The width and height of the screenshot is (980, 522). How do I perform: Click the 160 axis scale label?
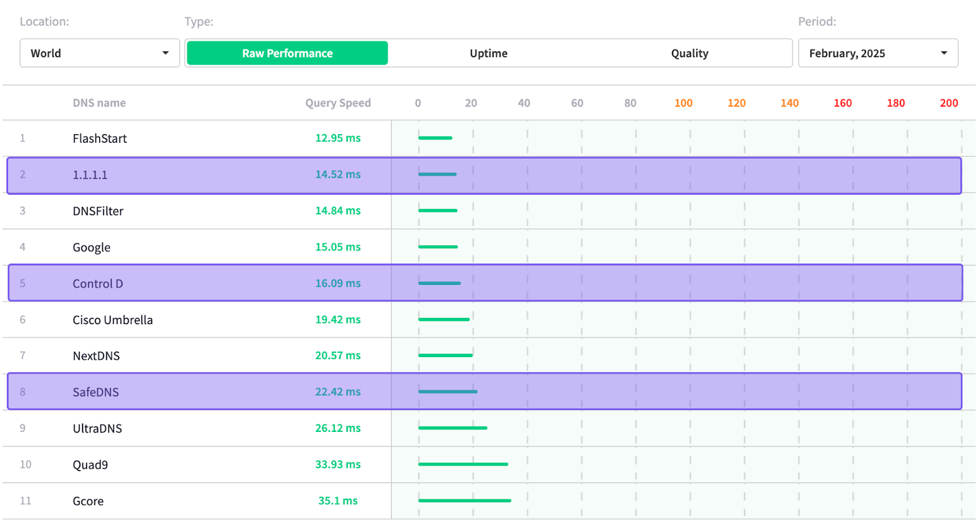843,103
